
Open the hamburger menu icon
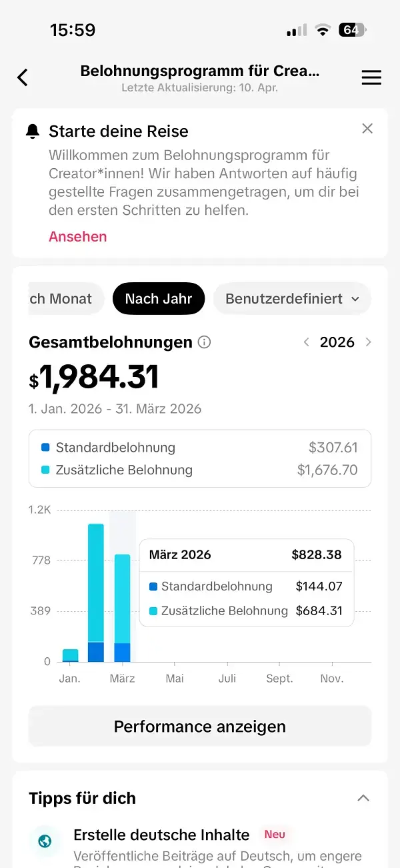(x=371, y=77)
